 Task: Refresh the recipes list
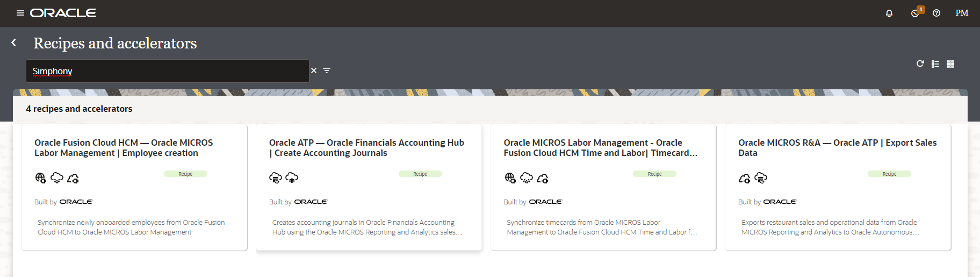[x=920, y=64]
